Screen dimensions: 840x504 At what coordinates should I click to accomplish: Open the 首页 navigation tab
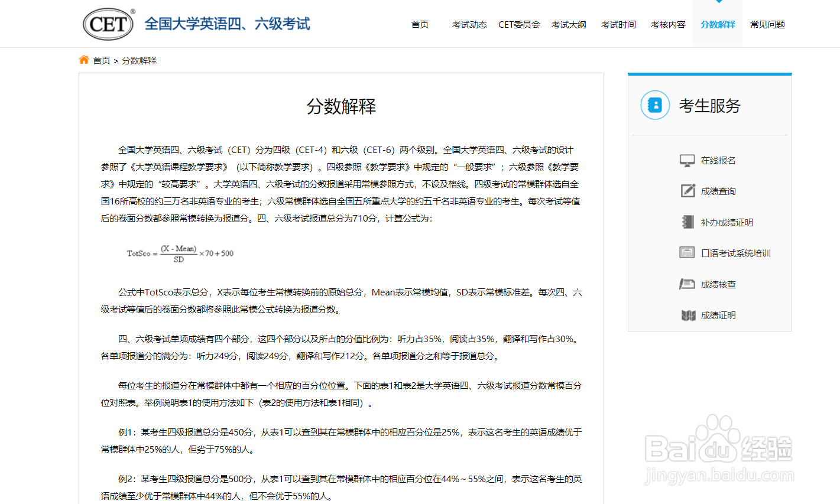[420, 24]
